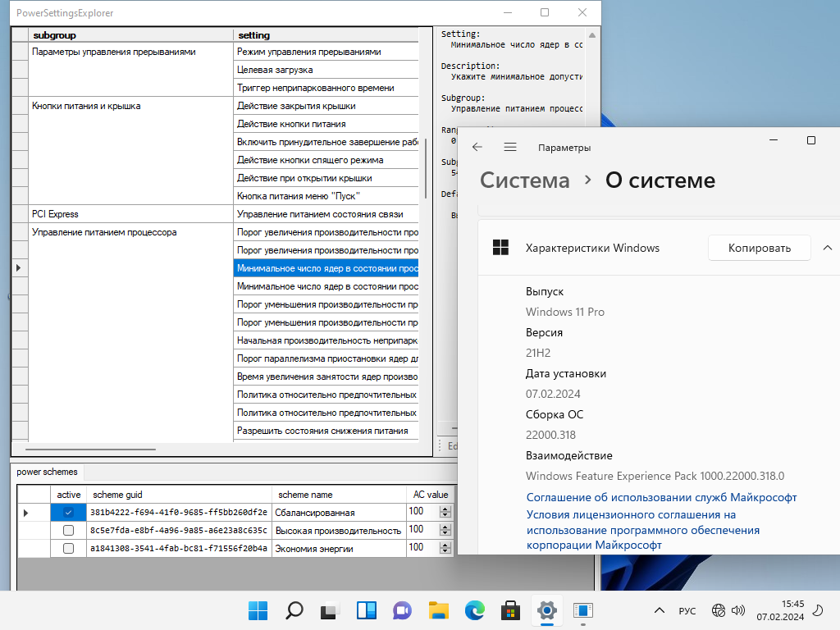Go back in the Settings window
The height and width of the screenshot is (630, 840).
(x=477, y=147)
